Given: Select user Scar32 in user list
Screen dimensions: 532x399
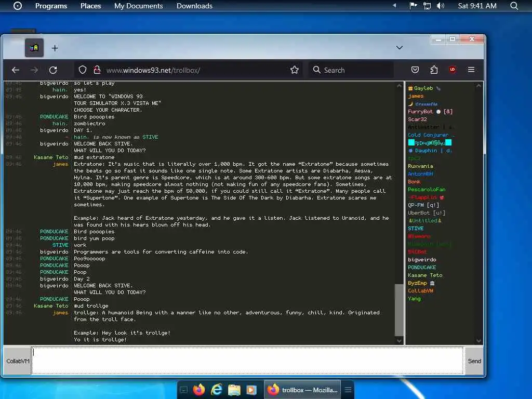Looking at the screenshot, I should (x=417, y=119).
